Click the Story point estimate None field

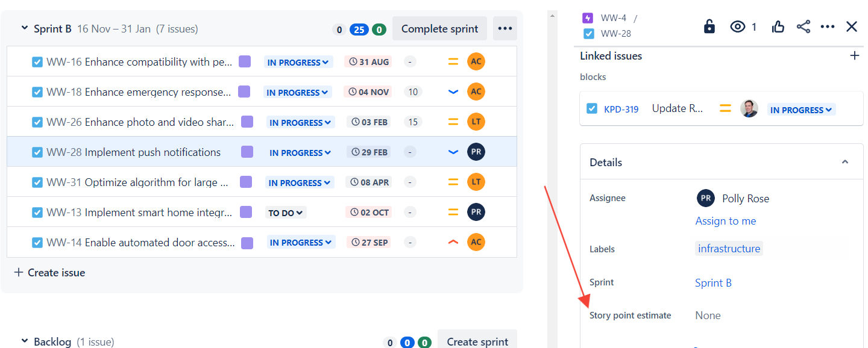pyautogui.click(x=708, y=315)
